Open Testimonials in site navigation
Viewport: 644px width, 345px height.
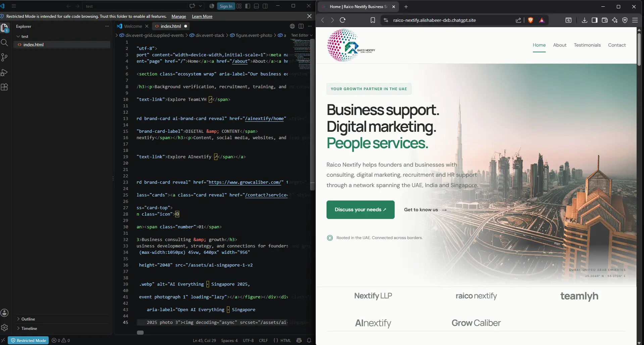click(587, 45)
